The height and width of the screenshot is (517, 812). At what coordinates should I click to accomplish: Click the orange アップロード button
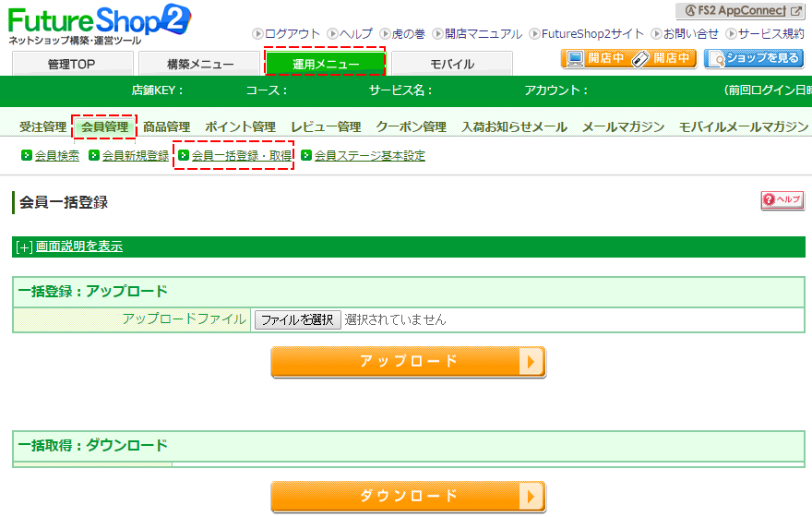coord(408,361)
